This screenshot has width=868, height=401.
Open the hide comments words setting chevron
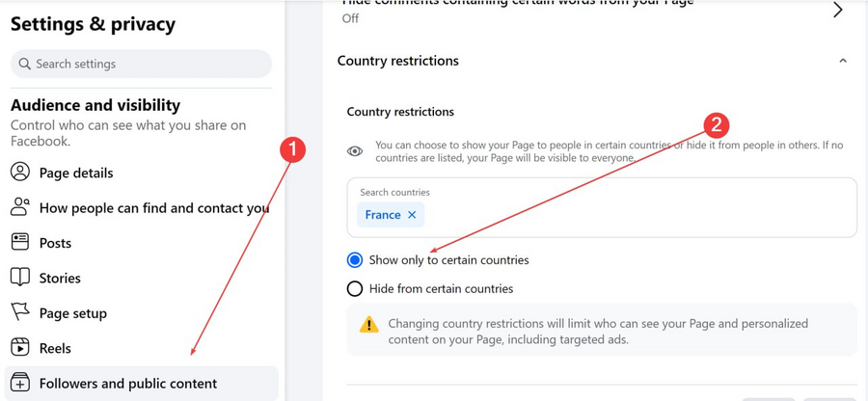[x=838, y=10]
